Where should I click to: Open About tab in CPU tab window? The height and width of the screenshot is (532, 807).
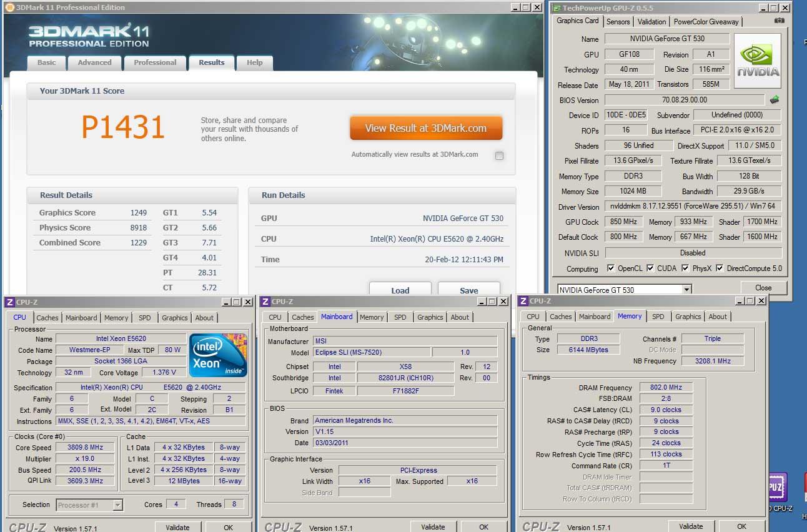pyautogui.click(x=204, y=318)
